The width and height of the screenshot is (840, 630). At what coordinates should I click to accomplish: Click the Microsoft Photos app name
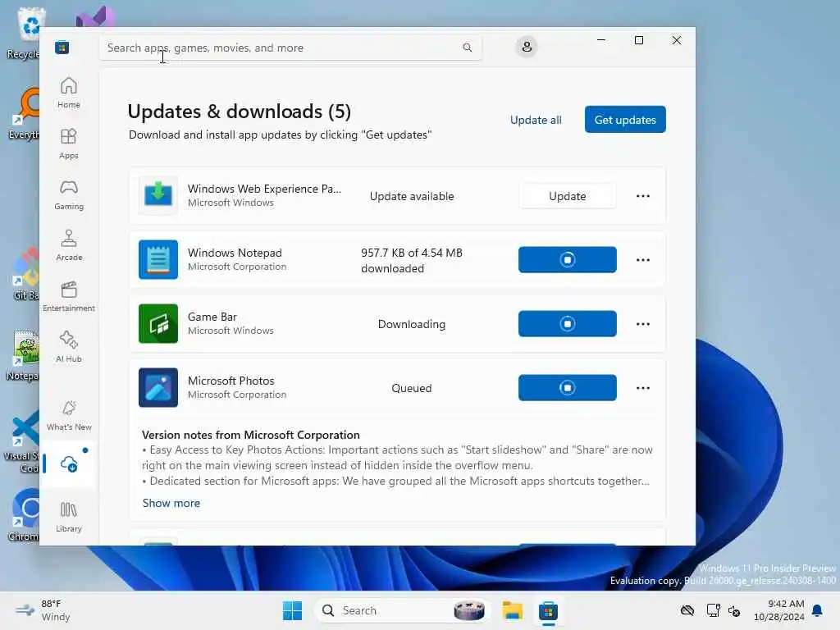pos(231,381)
